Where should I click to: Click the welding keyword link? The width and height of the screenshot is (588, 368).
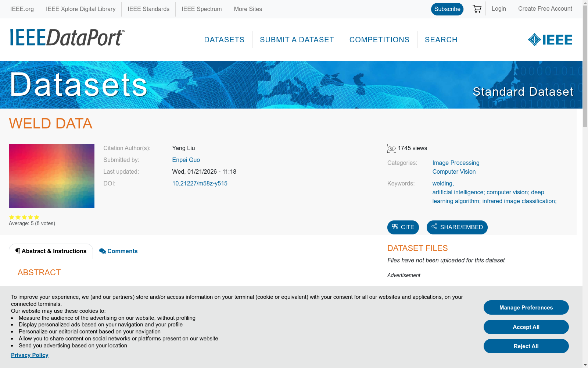[443, 184]
